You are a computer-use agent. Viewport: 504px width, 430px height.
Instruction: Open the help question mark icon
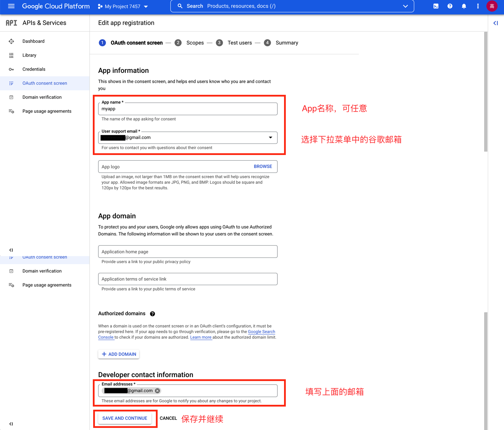(450, 6)
